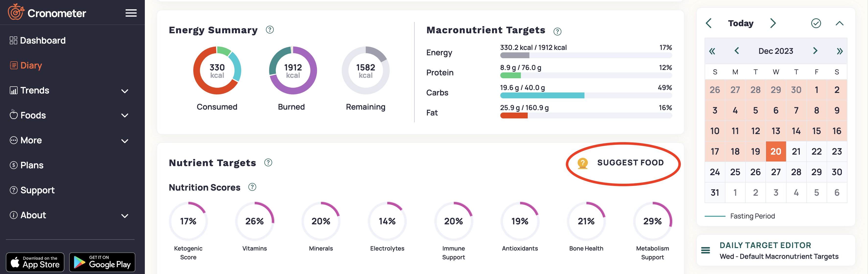The width and height of the screenshot is (868, 274).
Task: Expand the Foods sidebar section
Action: tap(125, 116)
